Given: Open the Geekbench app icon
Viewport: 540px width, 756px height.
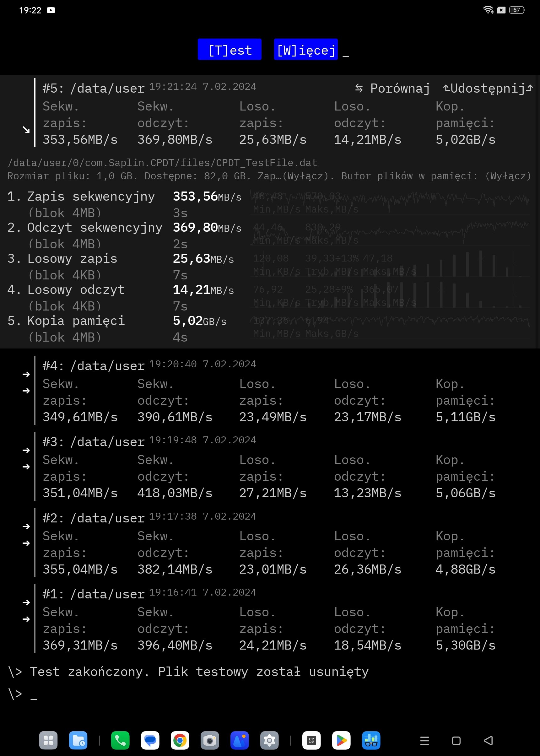Looking at the screenshot, I should click(x=371, y=740).
